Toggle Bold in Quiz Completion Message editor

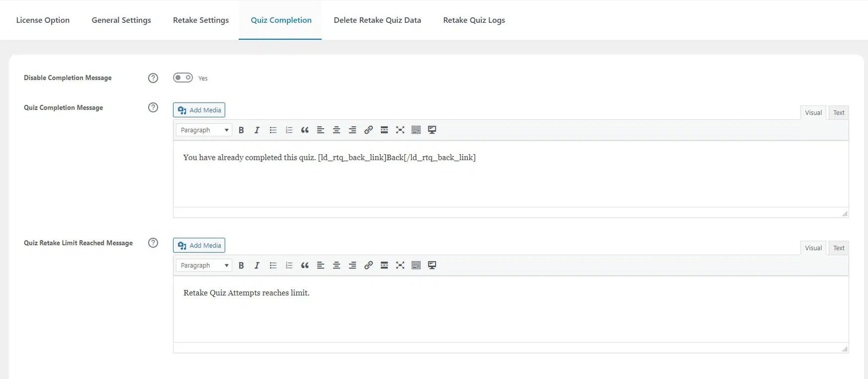tap(241, 130)
